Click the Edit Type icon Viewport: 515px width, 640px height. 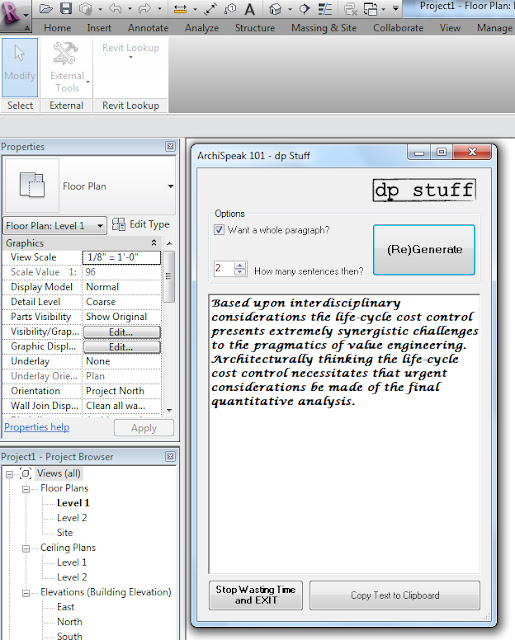pyautogui.click(x=118, y=224)
